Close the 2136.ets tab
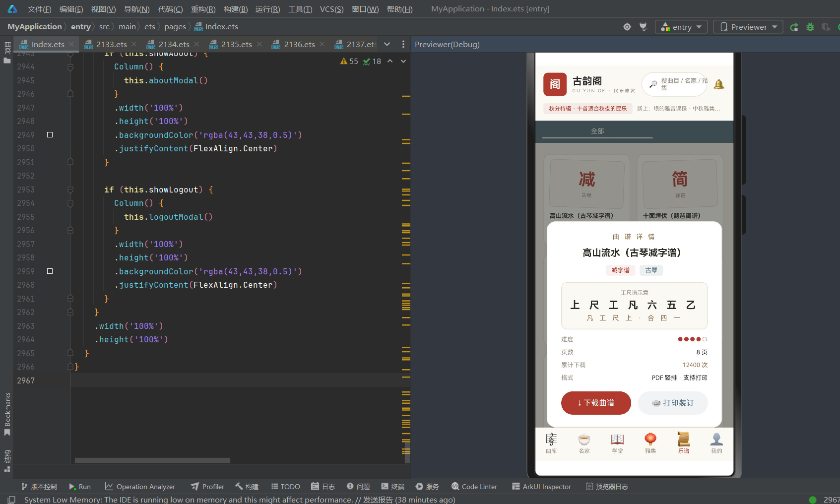The image size is (840, 504). (323, 44)
